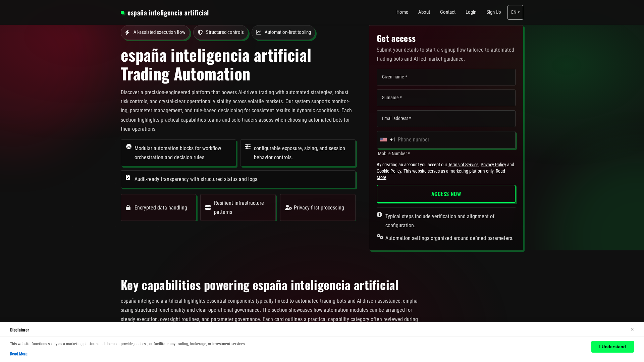Click the user shield icon beside Privacy-first processing

[x=288, y=207]
